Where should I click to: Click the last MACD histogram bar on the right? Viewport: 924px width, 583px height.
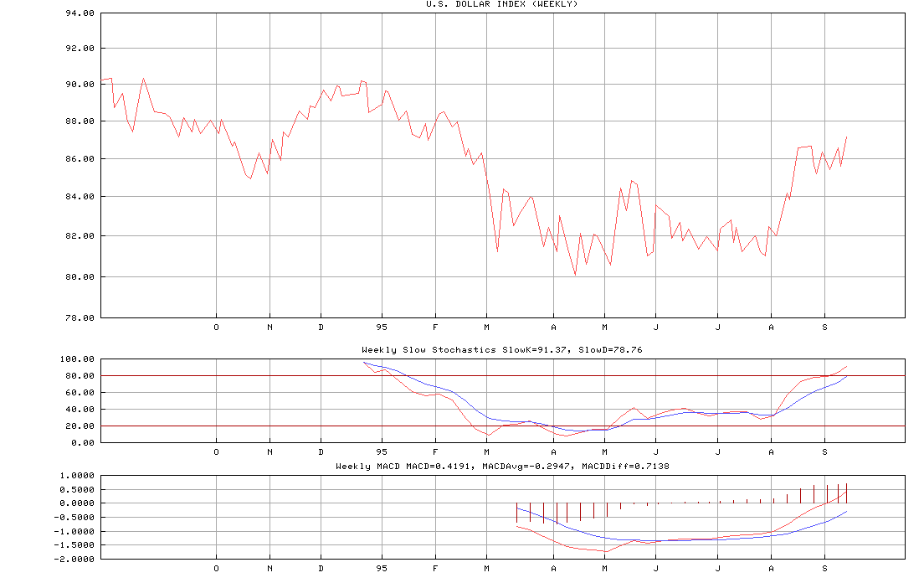847,493
